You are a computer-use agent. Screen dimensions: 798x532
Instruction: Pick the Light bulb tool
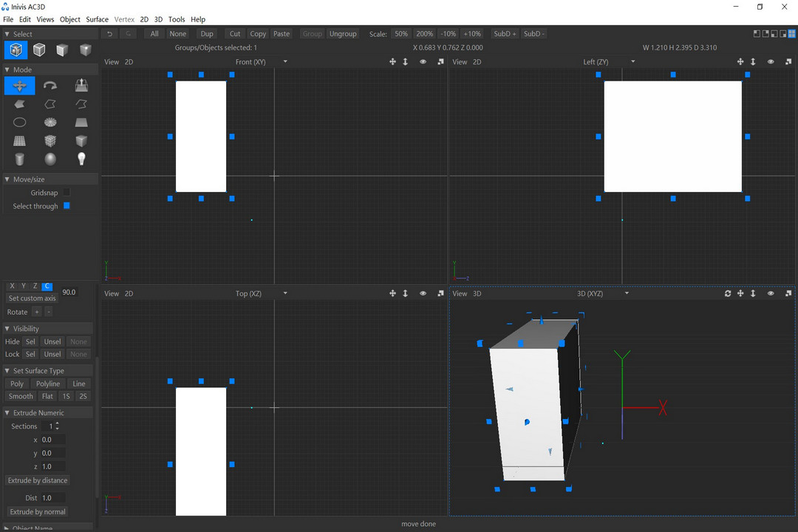[x=81, y=159]
